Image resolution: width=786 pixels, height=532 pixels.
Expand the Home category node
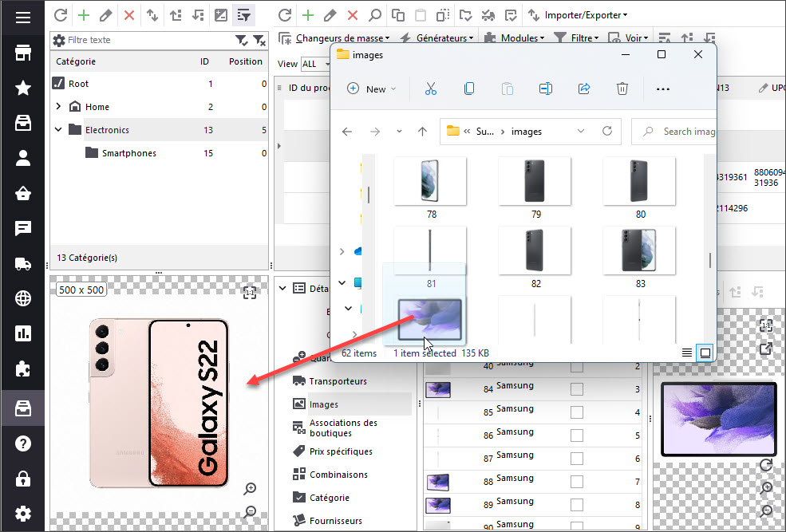[x=58, y=106]
